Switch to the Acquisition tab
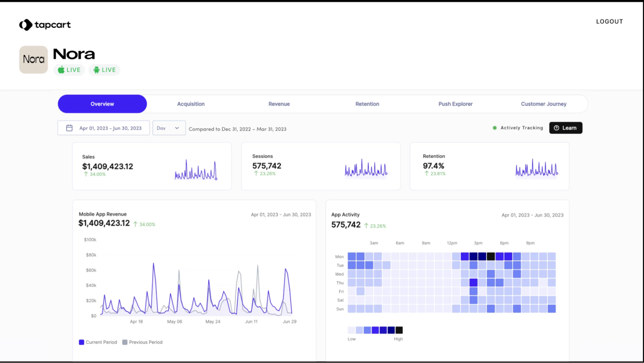644x363 pixels. pyautogui.click(x=191, y=104)
